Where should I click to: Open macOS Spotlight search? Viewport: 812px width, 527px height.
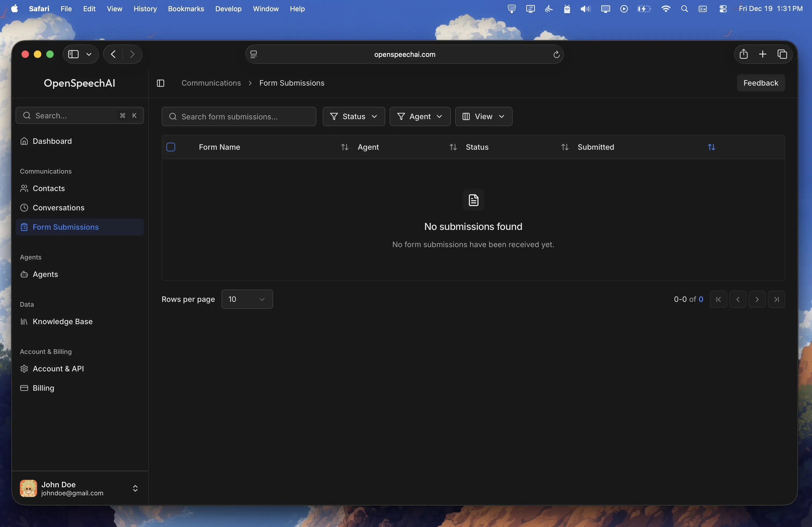point(684,9)
